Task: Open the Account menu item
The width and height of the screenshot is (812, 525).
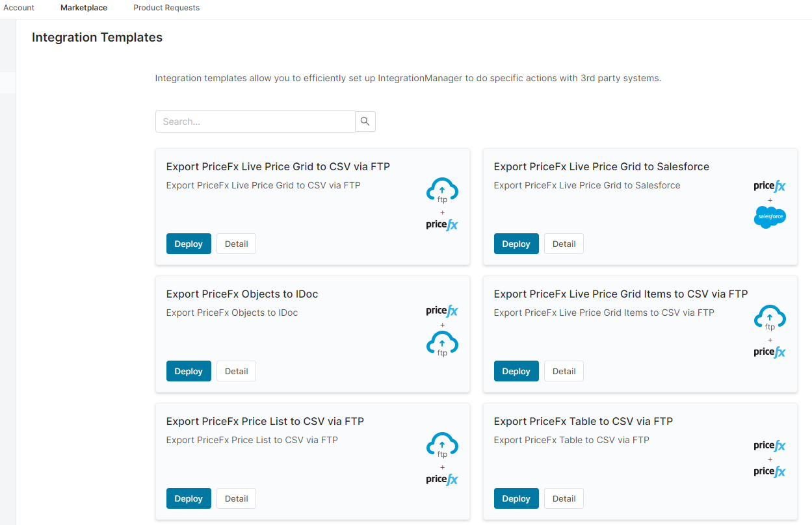Action: [x=19, y=8]
